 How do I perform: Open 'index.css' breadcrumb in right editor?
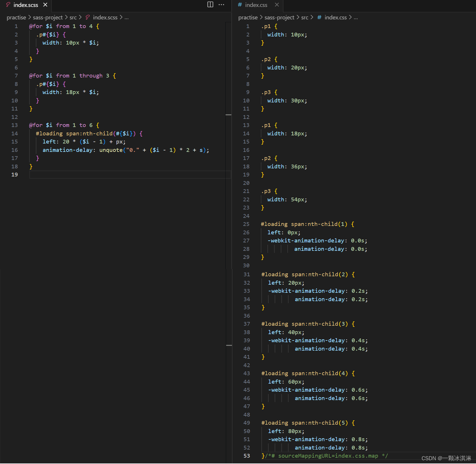(x=335, y=17)
